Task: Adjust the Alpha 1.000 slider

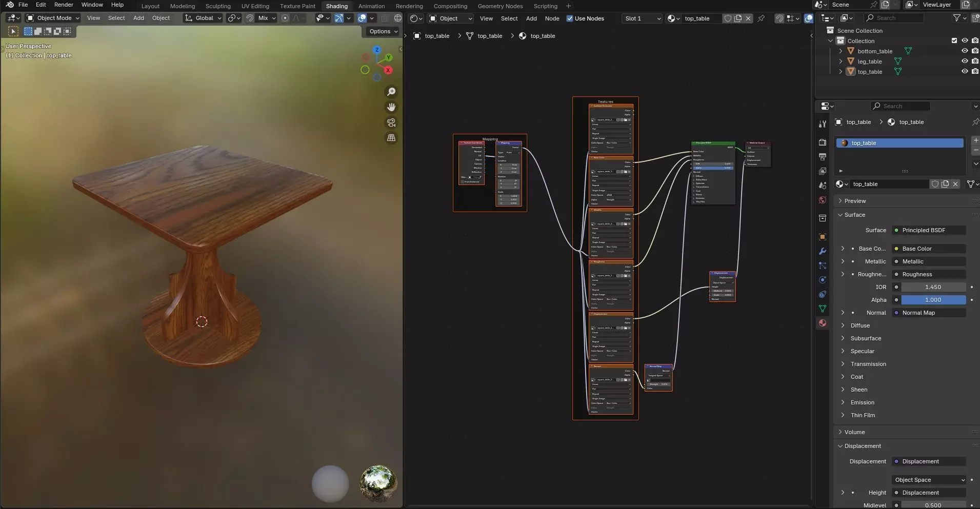Action: point(933,300)
